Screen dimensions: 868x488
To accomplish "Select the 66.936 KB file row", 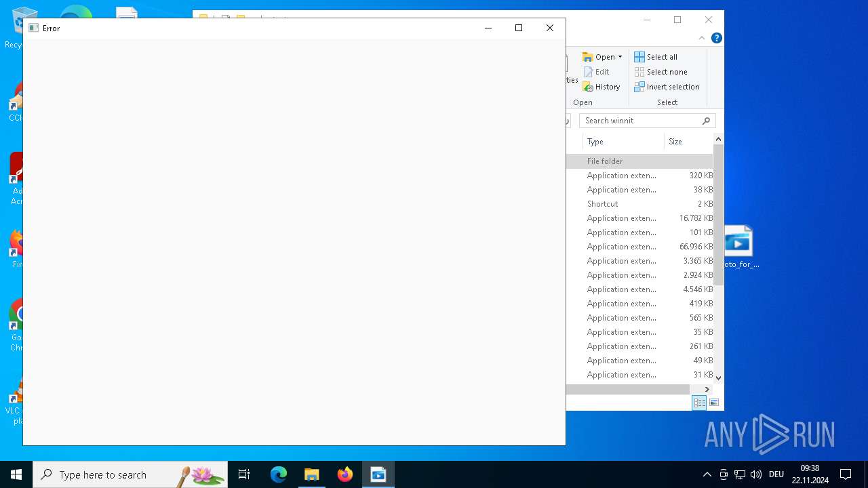I will pyautogui.click(x=639, y=247).
